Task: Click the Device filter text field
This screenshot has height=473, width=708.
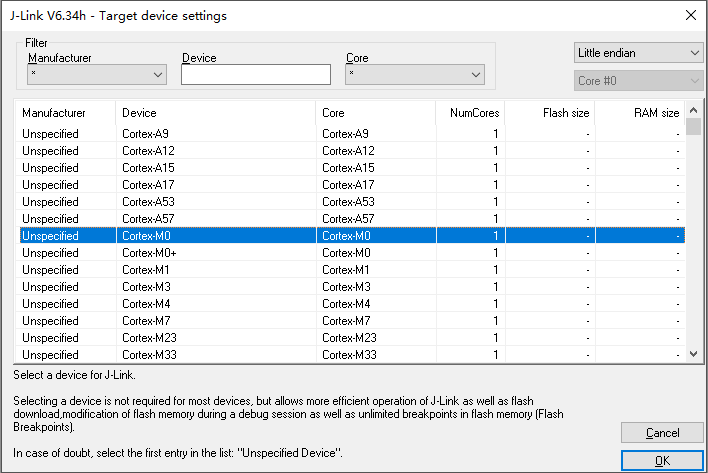Action: (x=256, y=74)
